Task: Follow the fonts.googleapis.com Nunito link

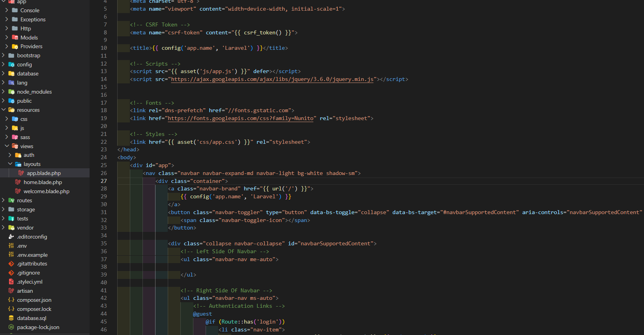Action: coord(241,118)
